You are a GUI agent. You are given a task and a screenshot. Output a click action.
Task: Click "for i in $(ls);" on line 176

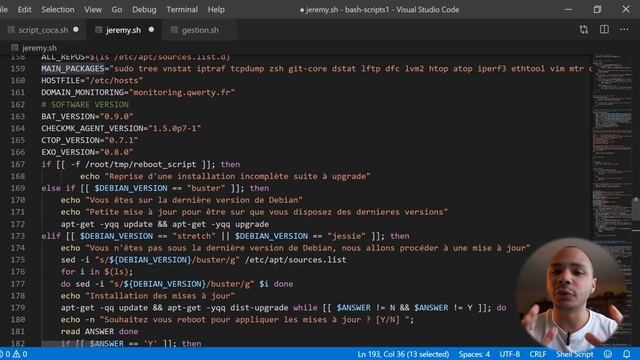click(x=97, y=271)
